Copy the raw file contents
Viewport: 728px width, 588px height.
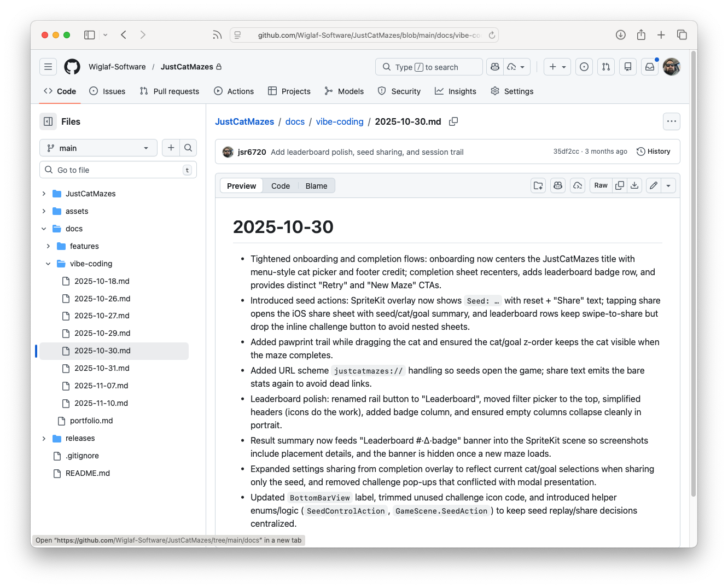(x=620, y=185)
